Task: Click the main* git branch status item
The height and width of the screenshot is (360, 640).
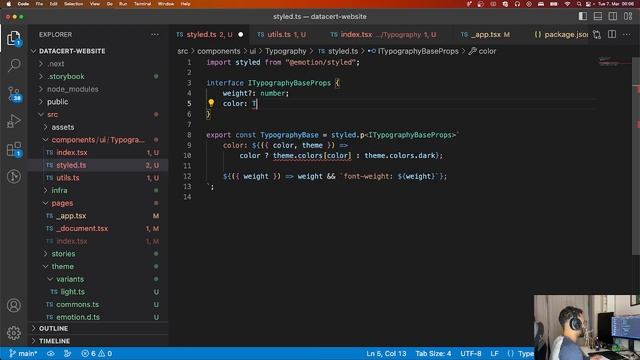Action: point(23,353)
